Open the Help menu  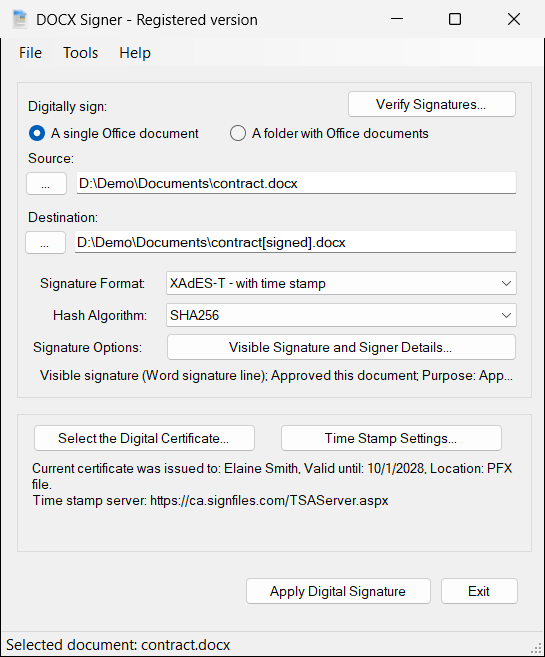(135, 53)
